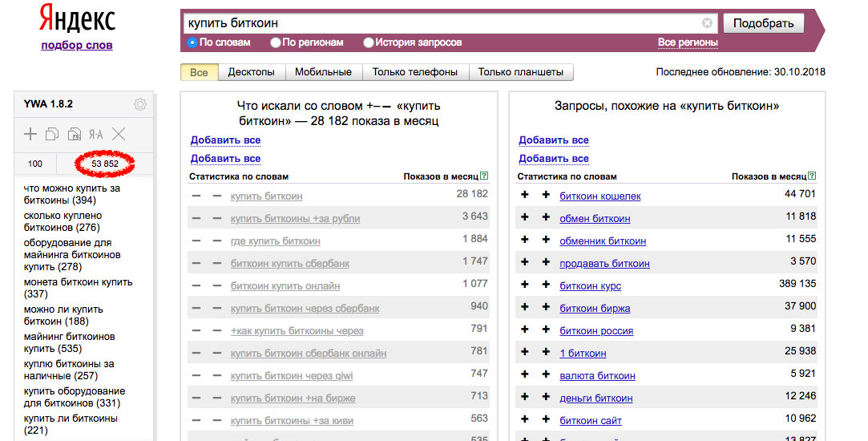This screenshot has height=441, width=868.
Task: Switch to the 'Десктопы' tab
Action: (x=252, y=72)
